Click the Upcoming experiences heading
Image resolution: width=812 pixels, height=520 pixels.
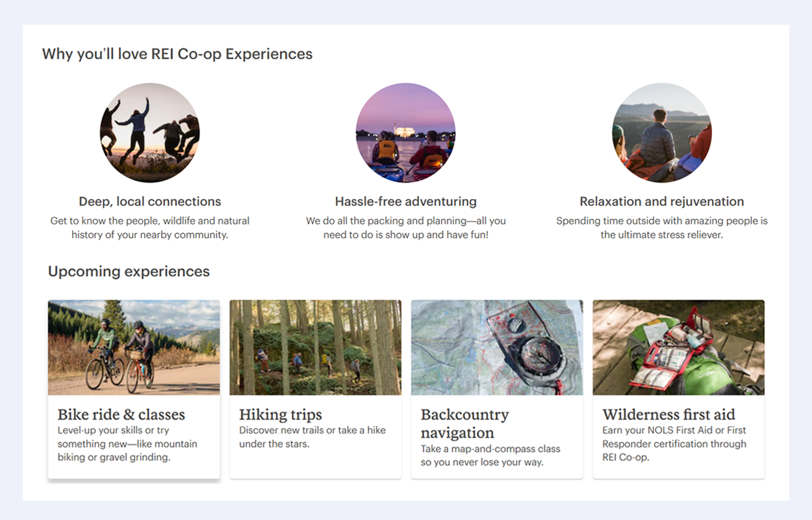(129, 271)
